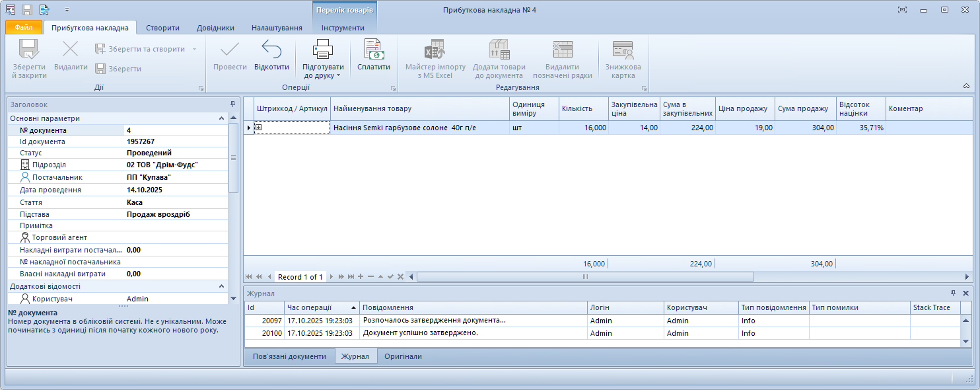Collapse the ribbon with the chevron
Viewport: 980px width, 390px height.
[x=966, y=86]
